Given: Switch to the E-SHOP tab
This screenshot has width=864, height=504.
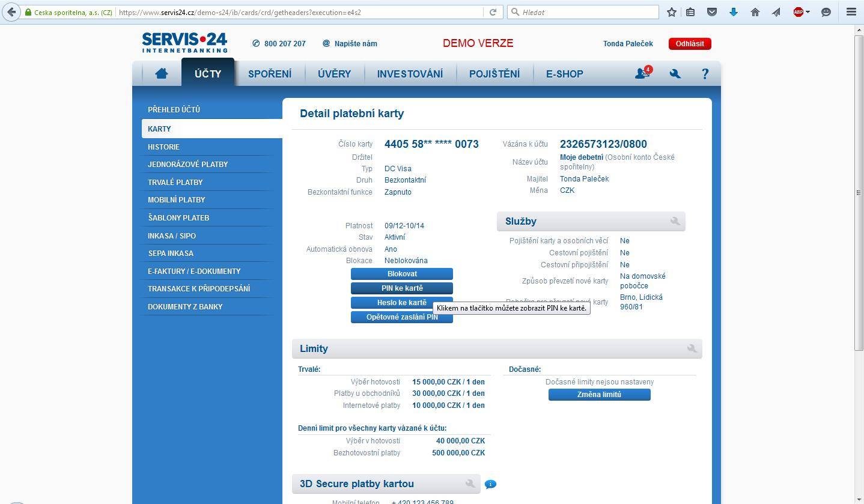Looking at the screenshot, I should pos(564,74).
